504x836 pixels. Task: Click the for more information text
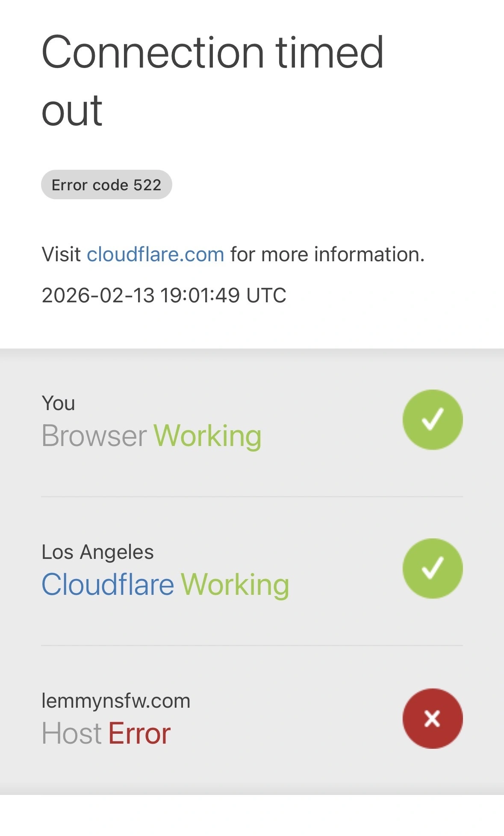pyautogui.click(x=327, y=254)
